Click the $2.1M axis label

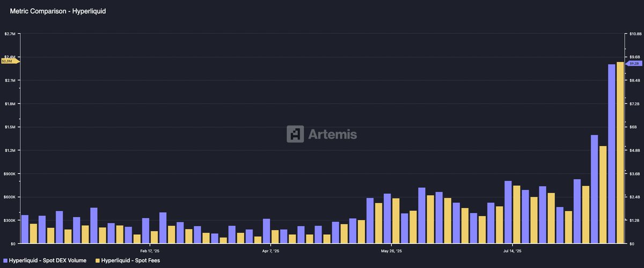10,80
